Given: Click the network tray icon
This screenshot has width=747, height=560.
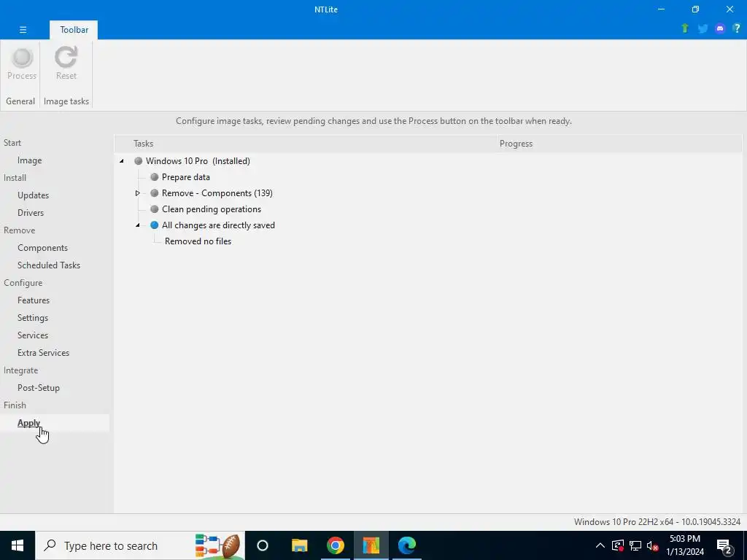Looking at the screenshot, I should [635, 545].
